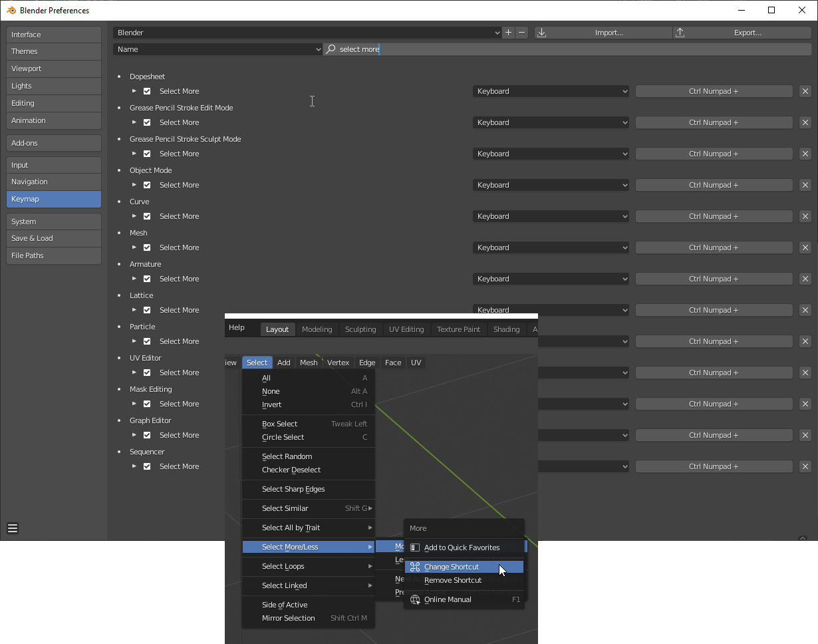Image resolution: width=818 pixels, height=644 pixels.
Task: Click the Blender logo in the title bar
Action: [x=10, y=10]
